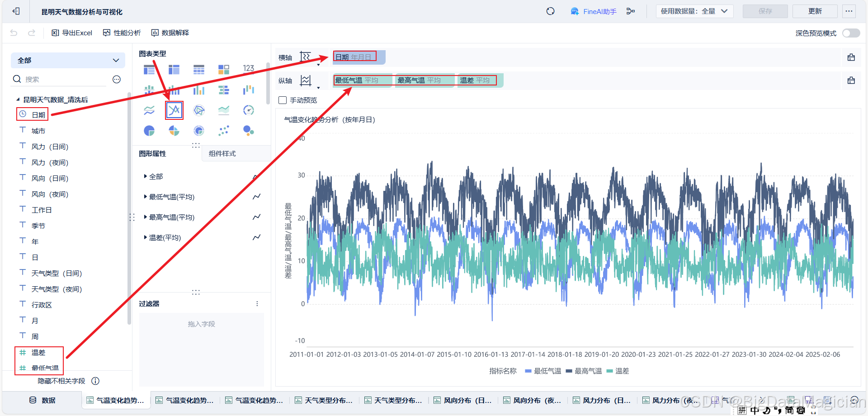The image size is (868, 416).
Task: Click the field list vertical scrollbar
Action: (129, 208)
